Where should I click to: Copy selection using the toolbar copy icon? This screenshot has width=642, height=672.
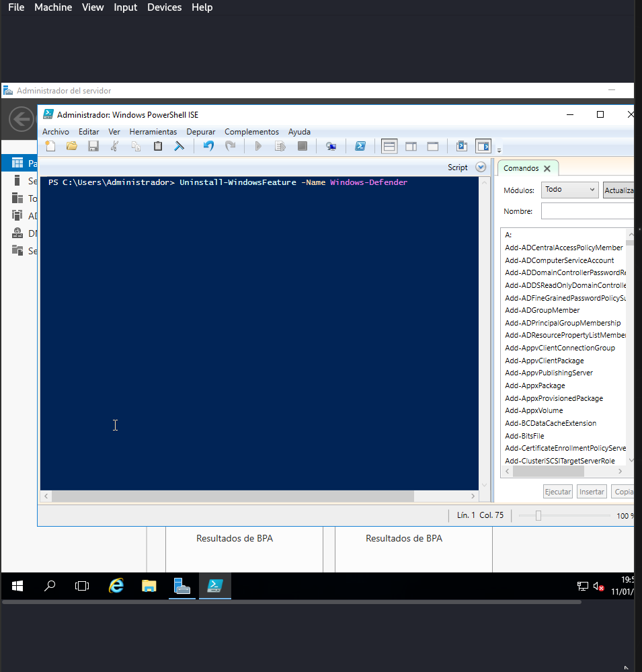click(x=136, y=147)
